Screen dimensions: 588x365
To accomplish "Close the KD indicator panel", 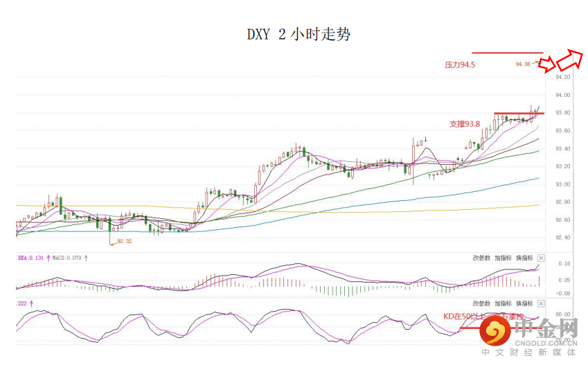I will 541,303.
